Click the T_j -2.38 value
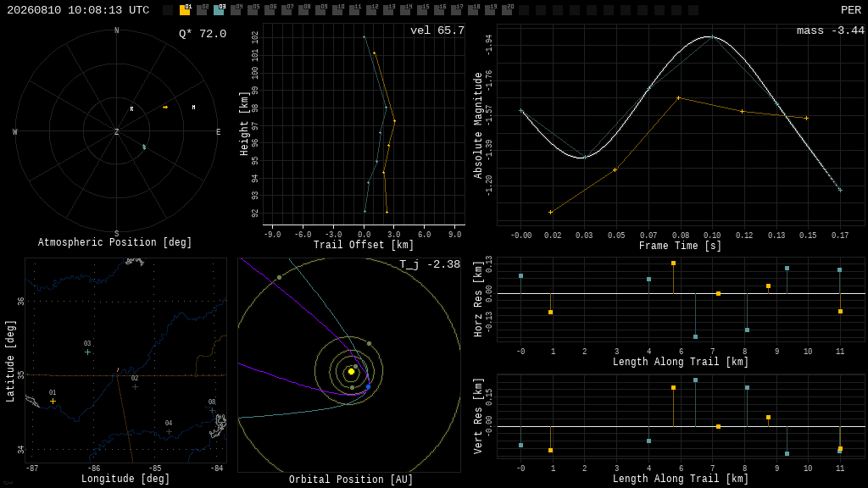 pyautogui.click(x=430, y=264)
